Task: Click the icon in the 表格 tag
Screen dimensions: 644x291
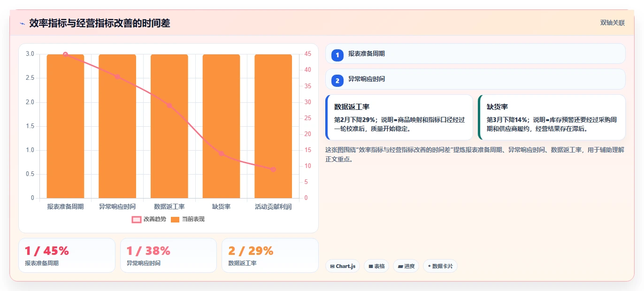Action: coord(371,266)
